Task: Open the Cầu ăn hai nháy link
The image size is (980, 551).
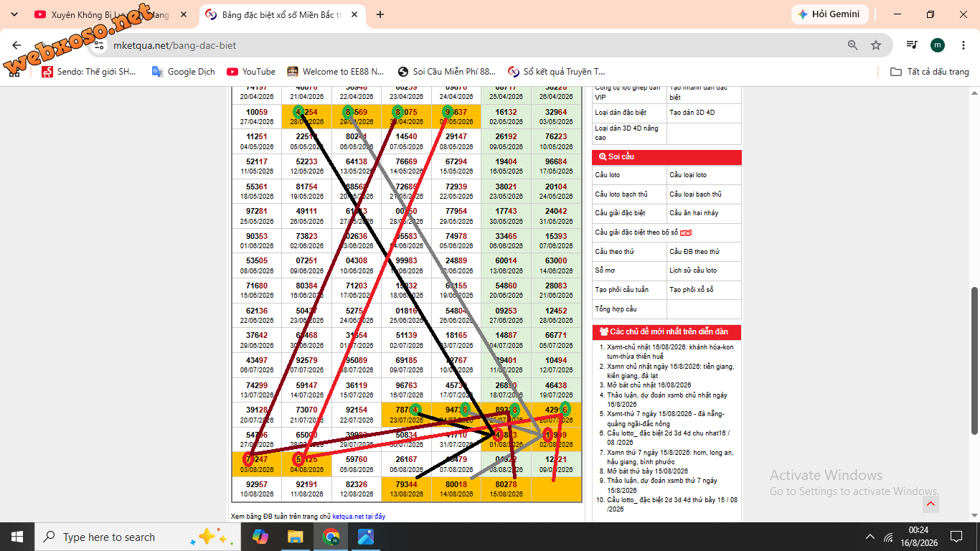Action: [x=694, y=213]
